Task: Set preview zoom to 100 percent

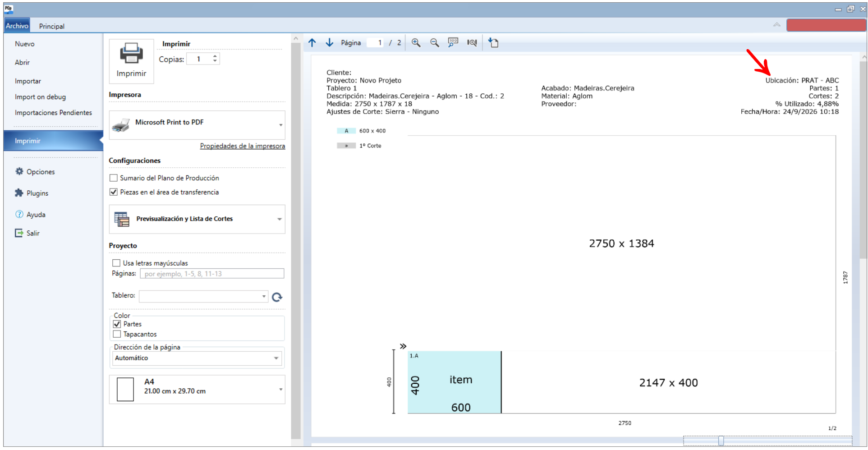Action: click(453, 43)
